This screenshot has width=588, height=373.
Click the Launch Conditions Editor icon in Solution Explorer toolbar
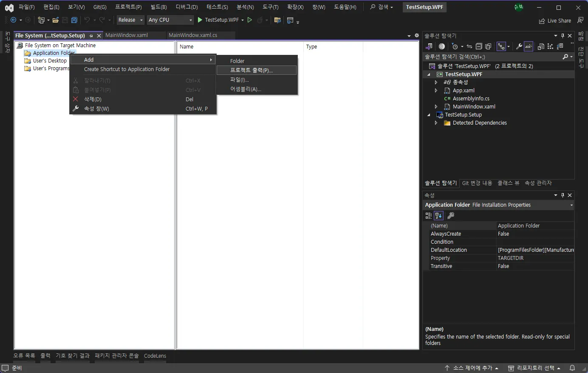(x=560, y=46)
